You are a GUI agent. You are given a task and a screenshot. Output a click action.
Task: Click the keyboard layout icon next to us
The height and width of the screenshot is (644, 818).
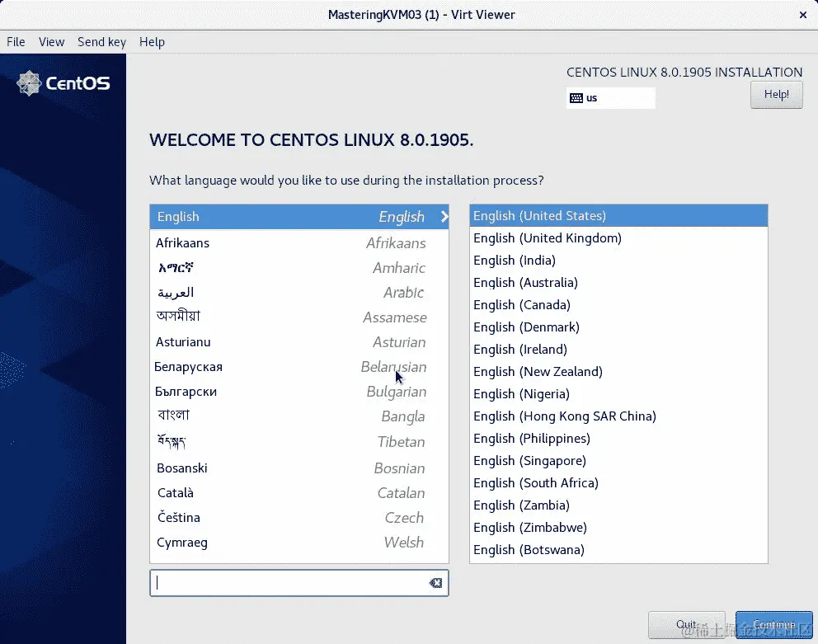pos(576,98)
